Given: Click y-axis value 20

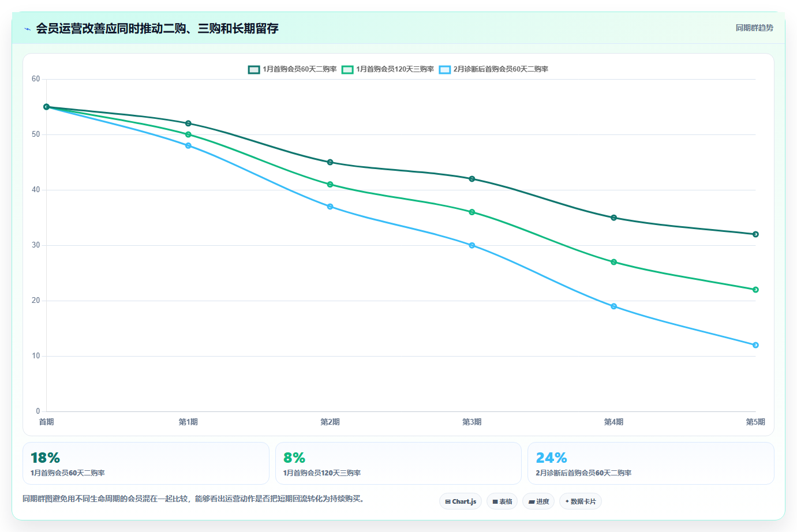Looking at the screenshot, I should point(36,301).
